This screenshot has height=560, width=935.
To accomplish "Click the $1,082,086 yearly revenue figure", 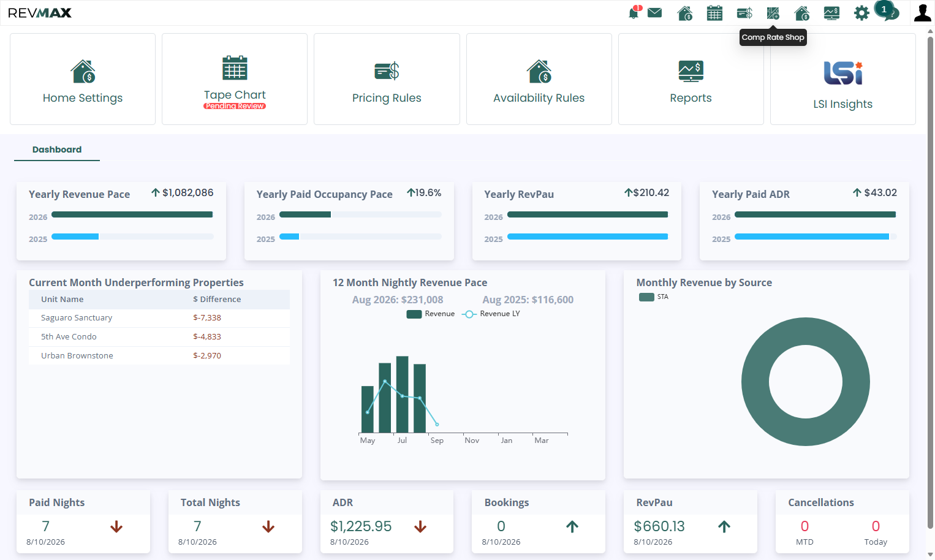I will click(187, 193).
